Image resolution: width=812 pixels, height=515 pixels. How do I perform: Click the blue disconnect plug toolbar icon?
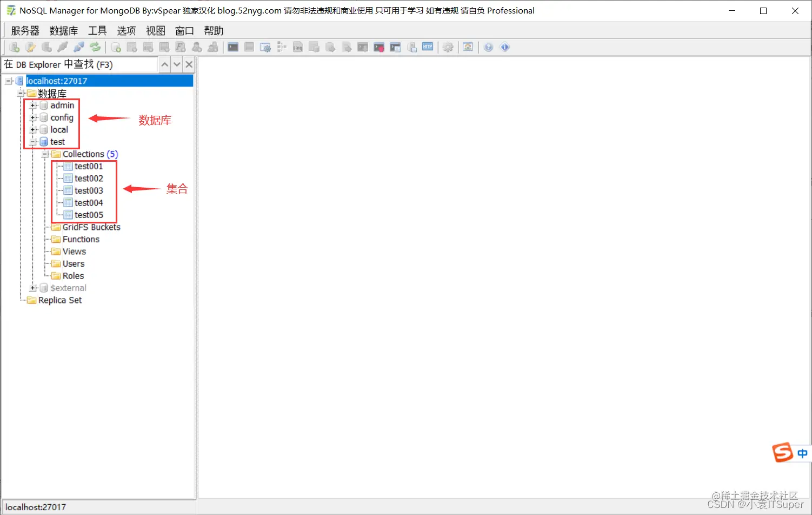click(79, 47)
